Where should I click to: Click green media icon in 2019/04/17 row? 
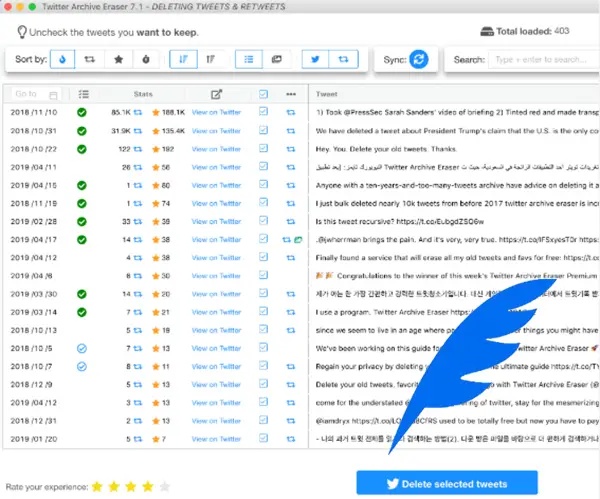[298, 240]
